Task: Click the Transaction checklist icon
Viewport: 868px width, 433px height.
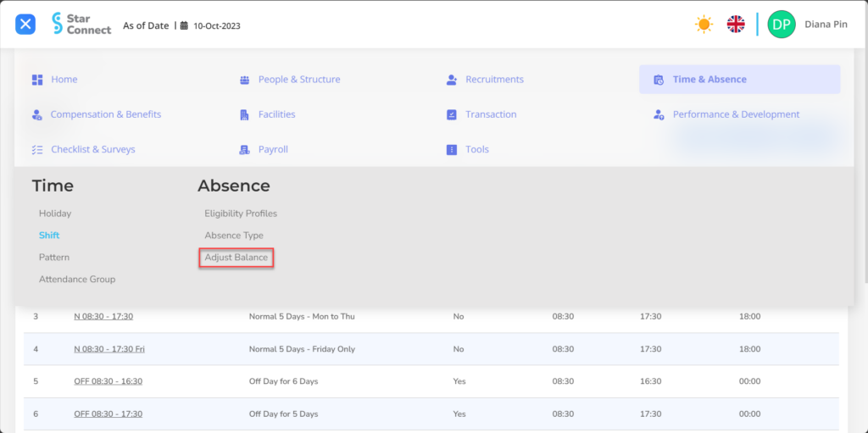Action: [451, 114]
